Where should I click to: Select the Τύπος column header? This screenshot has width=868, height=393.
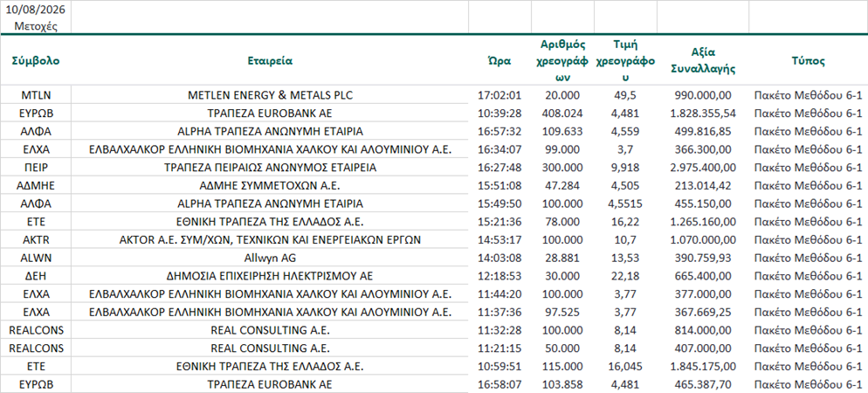pyautogui.click(x=809, y=61)
